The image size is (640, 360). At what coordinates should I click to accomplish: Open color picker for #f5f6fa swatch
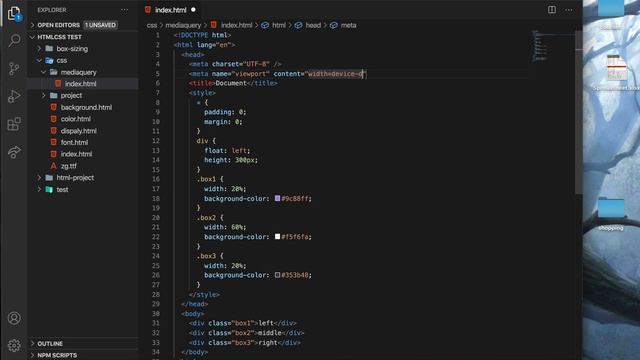278,237
